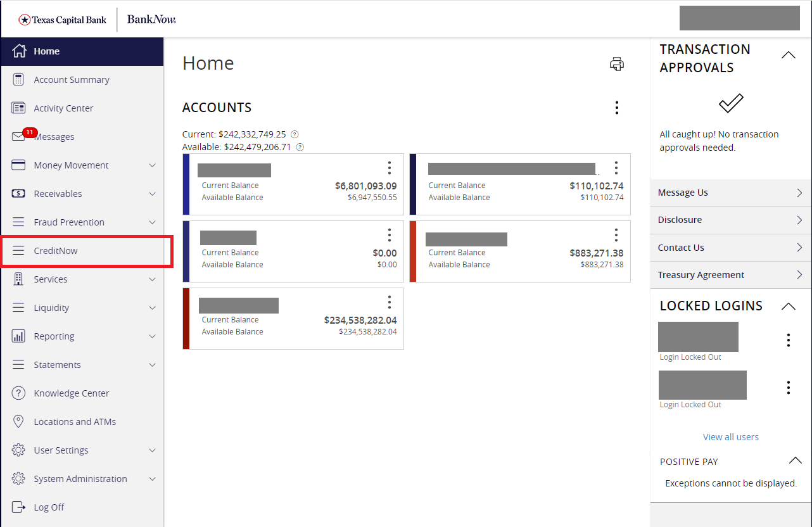The height and width of the screenshot is (527, 812).
Task: Open options menu for $110,102.74 account
Action: [616, 168]
